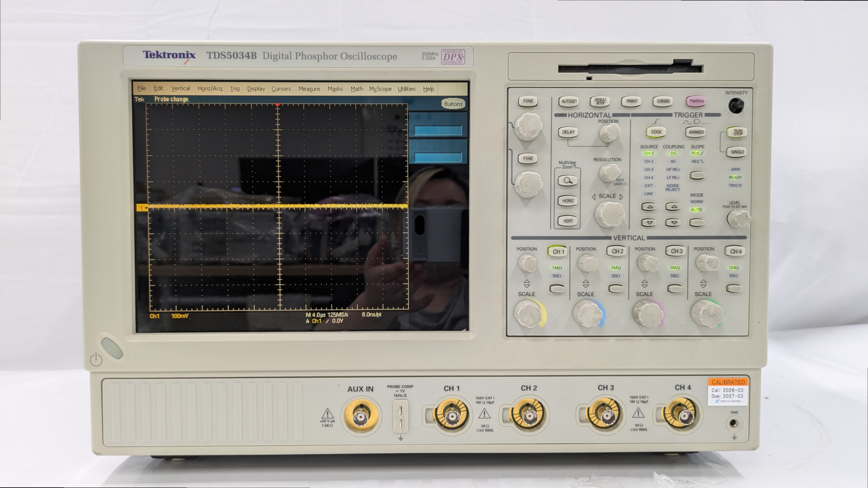Viewport: 868px width, 488px height.
Task: Toggle the CH 3 vertical button
Action: 676,251
